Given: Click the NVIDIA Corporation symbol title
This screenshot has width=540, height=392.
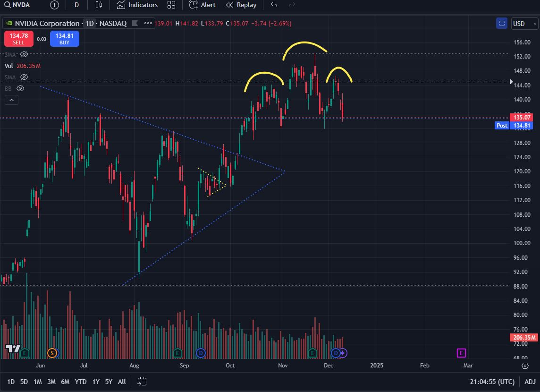Looking at the screenshot, I should tap(47, 24).
